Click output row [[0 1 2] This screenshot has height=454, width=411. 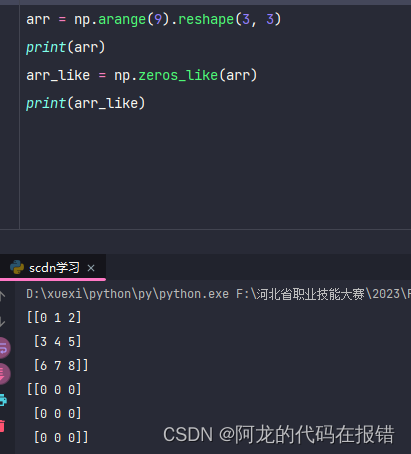(x=54, y=317)
